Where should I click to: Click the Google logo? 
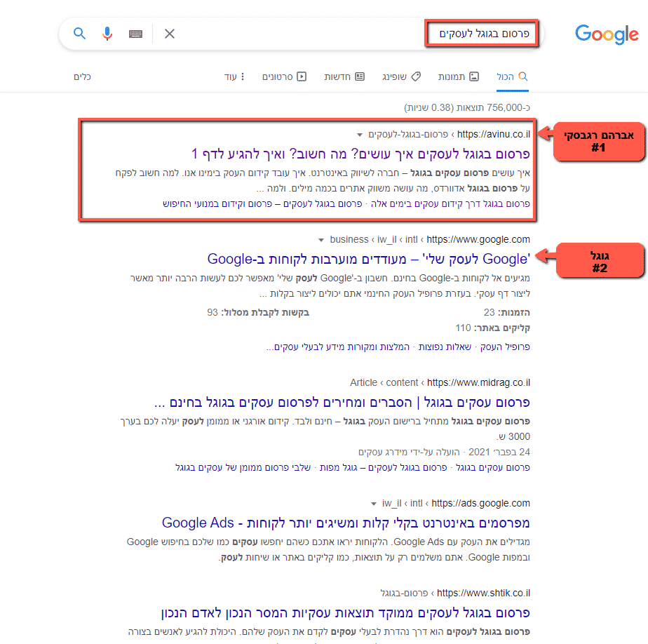pos(607,34)
